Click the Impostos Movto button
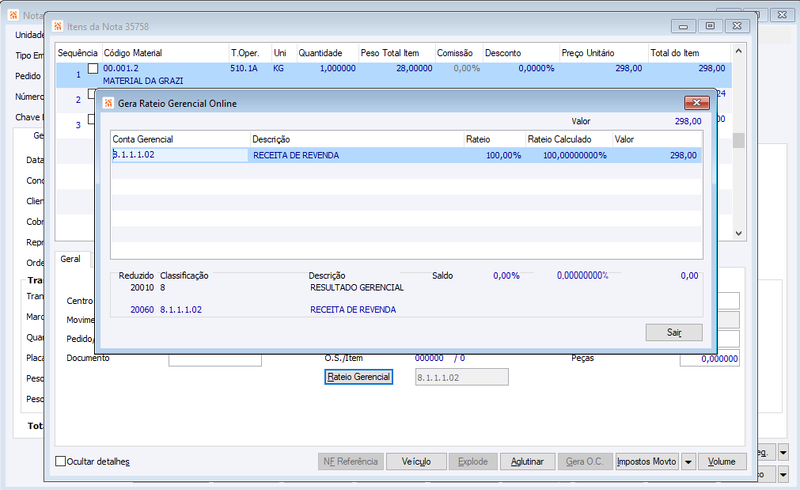 coord(646,461)
